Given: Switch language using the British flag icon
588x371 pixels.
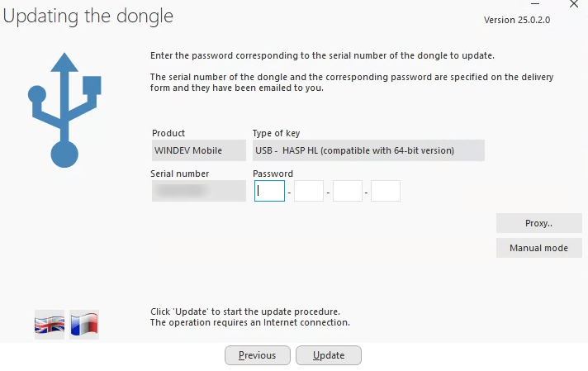Looking at the screenshot, I should point(49,325).
